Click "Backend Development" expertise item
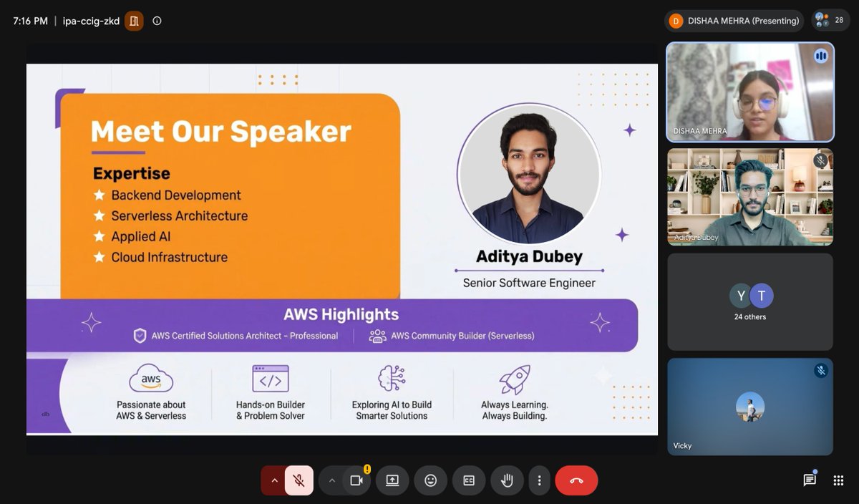Screen dimensions: 859x504 pyautogui.click(x=176, y=195)
